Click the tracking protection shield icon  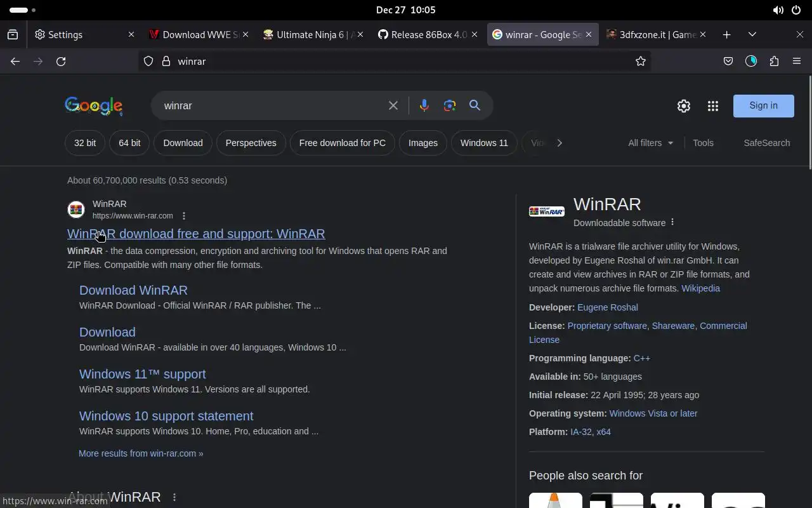(148, 61)
